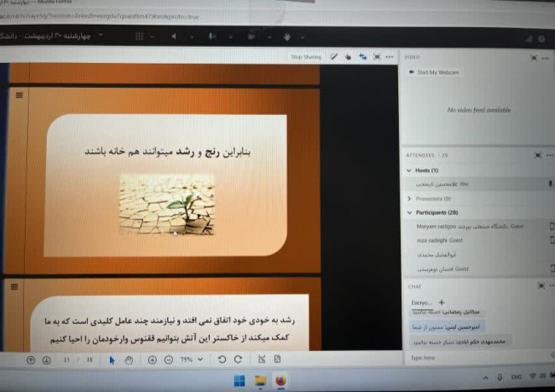Open the 75% zoom level dropdown
This screenshot has width=555, height=392.
pos(192,360)
